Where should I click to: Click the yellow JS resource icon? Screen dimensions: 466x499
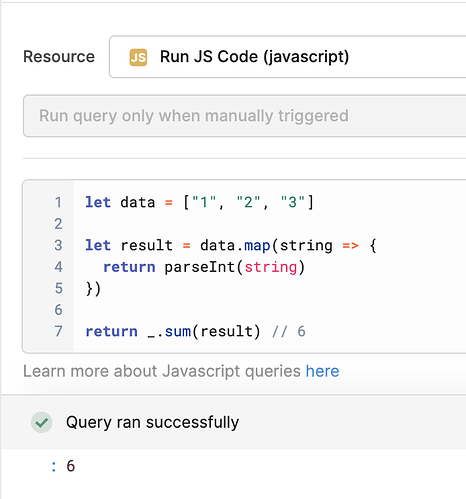(x=138, y=57)
